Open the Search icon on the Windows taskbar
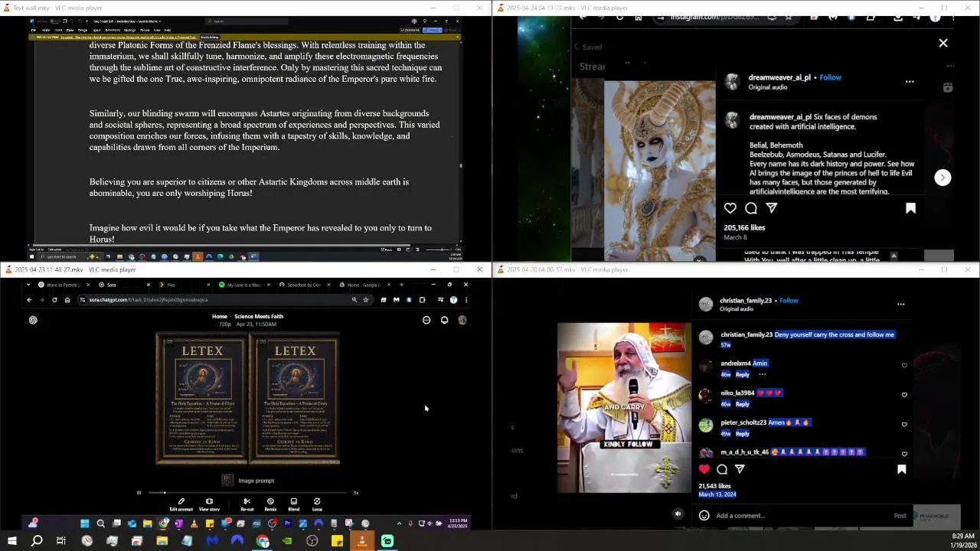Viewport: 980px width, 551px height. tap(37, 541)
